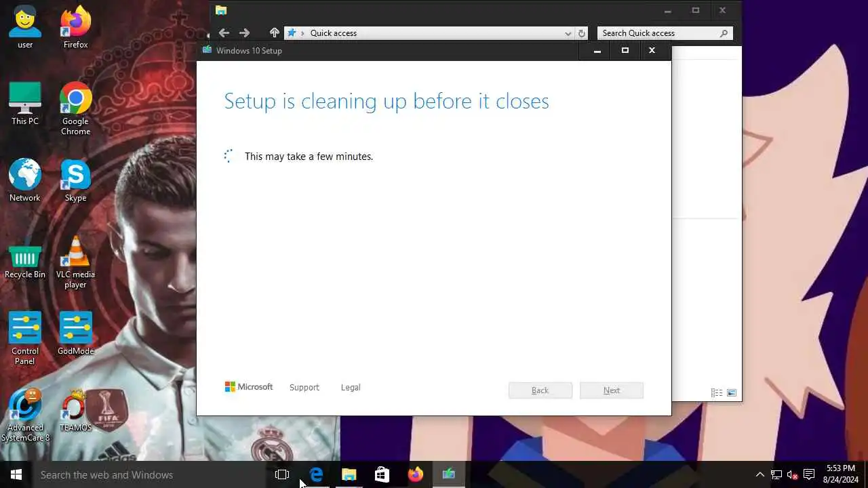The height and width of the screenshot is (488, 868).
Task: Expand the Quick access address dropdown
Action: (568, 33)
